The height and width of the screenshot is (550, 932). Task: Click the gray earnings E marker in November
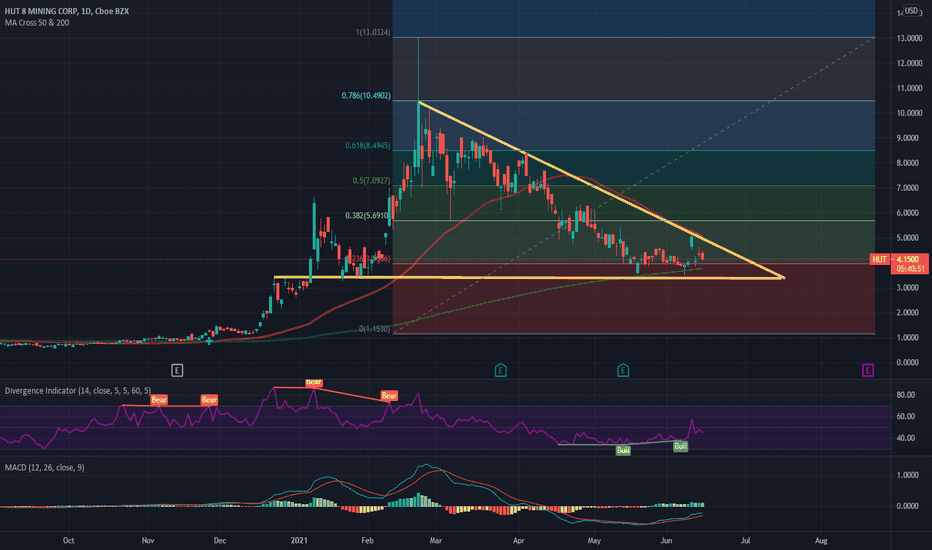coord(177,370)
